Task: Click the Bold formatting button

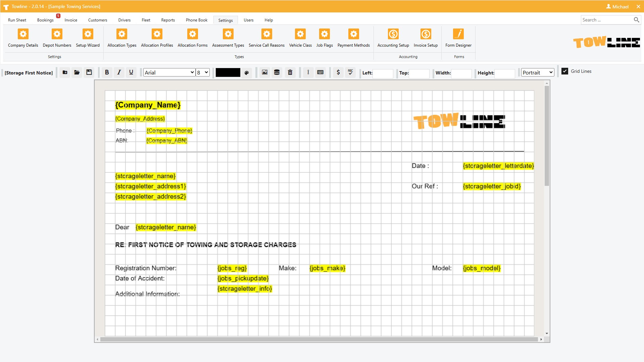Action: tap(107, 72)
